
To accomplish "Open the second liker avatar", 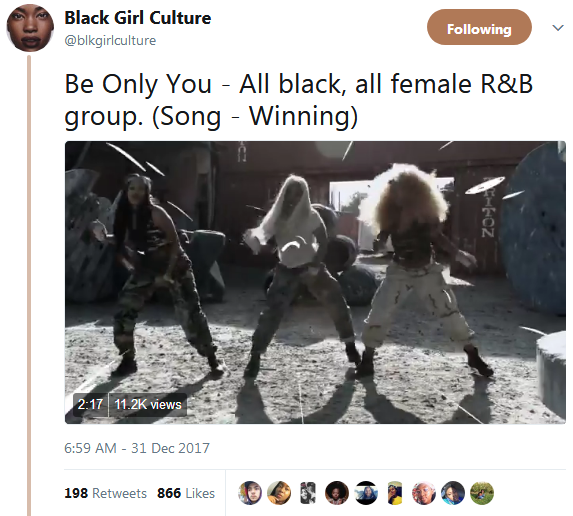I will [x=279, y=493].
